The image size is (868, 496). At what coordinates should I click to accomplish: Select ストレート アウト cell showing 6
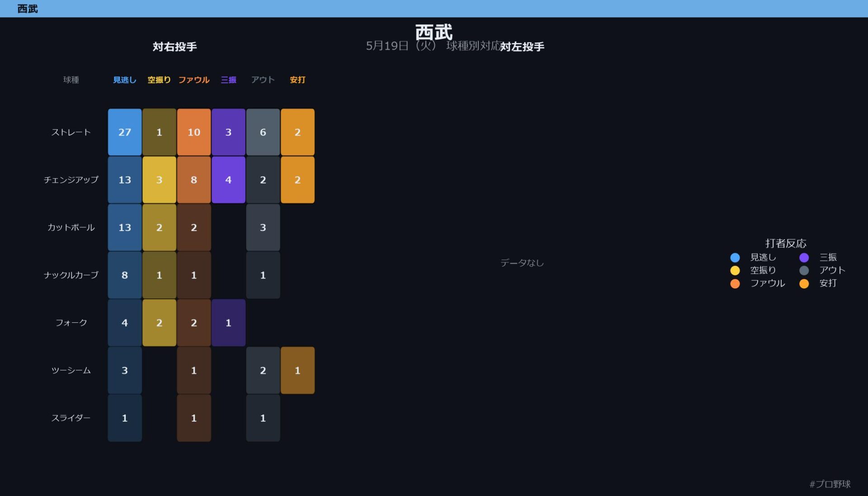tap(263, 132)
